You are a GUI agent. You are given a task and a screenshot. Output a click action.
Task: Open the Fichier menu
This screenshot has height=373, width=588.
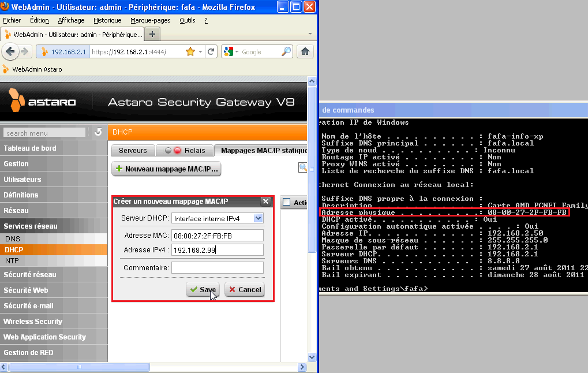[x=12, y=20]
